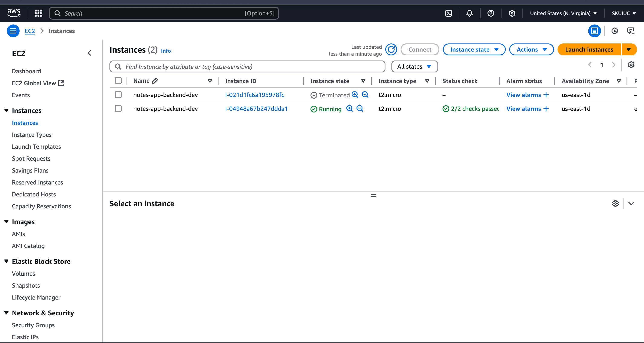Check the select-all instances checkbox
Image resolution: width=644 pixels, height=343 pixels.
click(118, 81)
